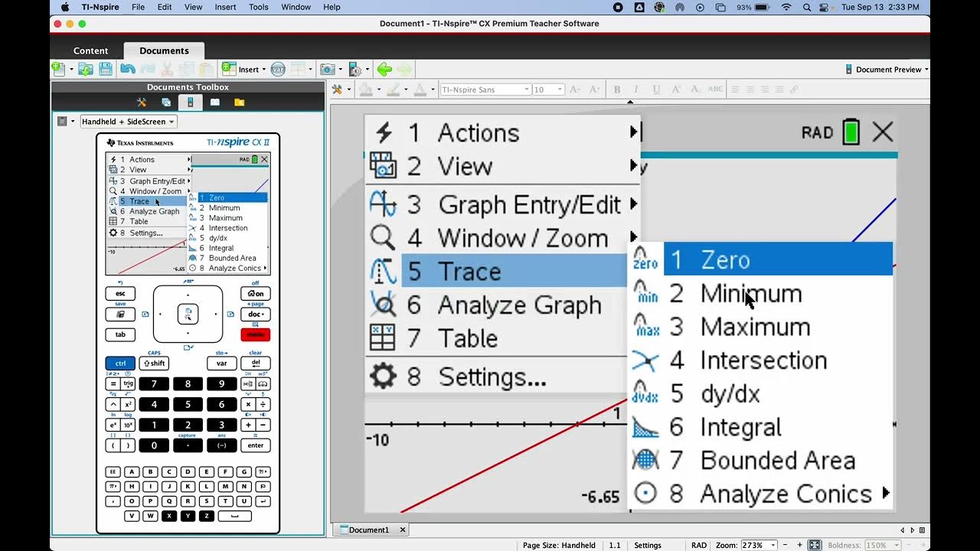Open Document Tools in Documents Toolbox
This screenshot has height=551, width=980.
[x=142, y=102]
